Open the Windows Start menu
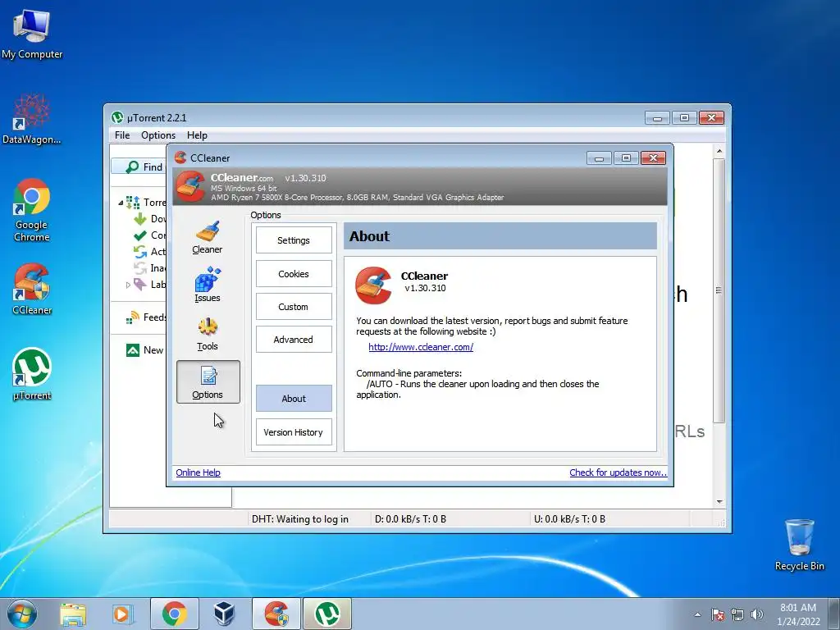The image size is (840, 630). tap(22, 614)
